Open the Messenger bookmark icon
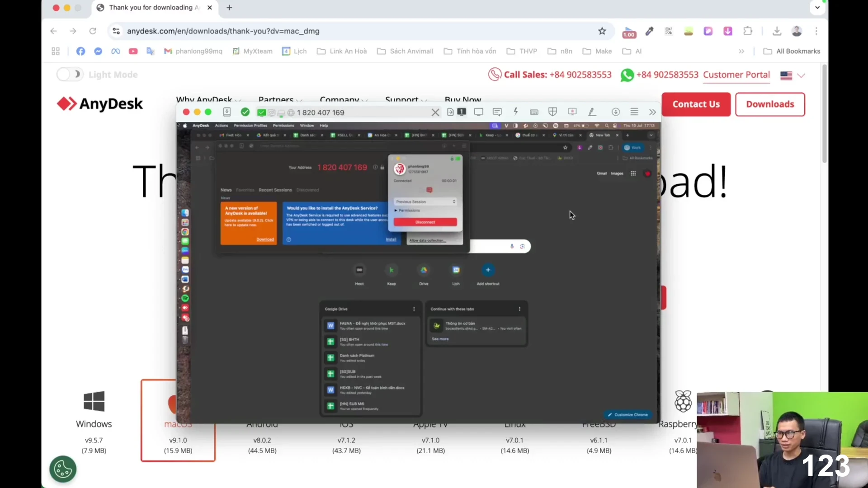Screen dimensions: 868x488 [x=98, y=51]
